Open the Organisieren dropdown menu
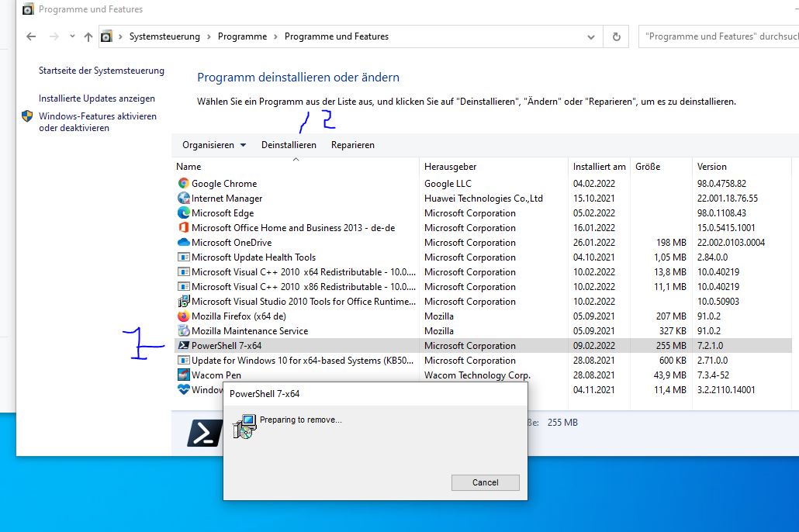This screenshot has width=799, height=532. (214, 145)
